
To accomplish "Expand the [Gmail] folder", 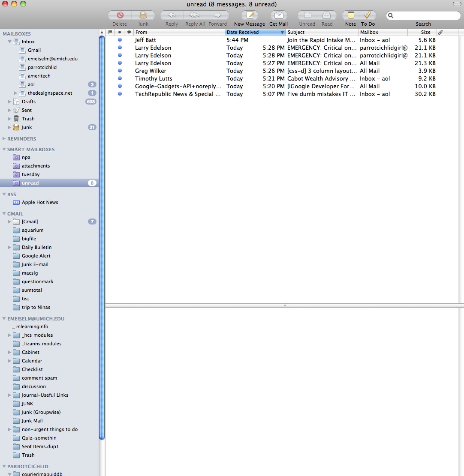I will click(x=10, y=222).
